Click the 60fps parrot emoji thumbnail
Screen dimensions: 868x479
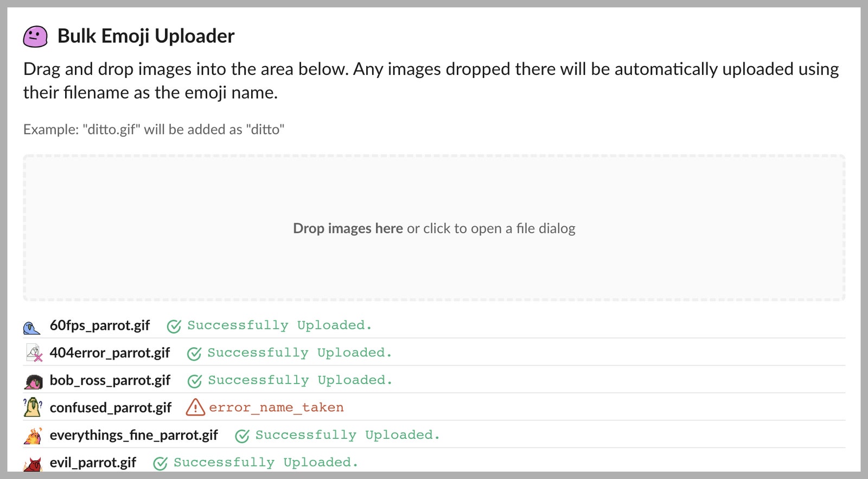click(x=32, y=328)
